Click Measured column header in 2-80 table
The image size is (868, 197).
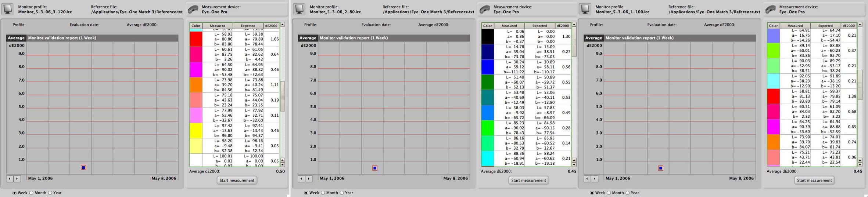point(509,26)
